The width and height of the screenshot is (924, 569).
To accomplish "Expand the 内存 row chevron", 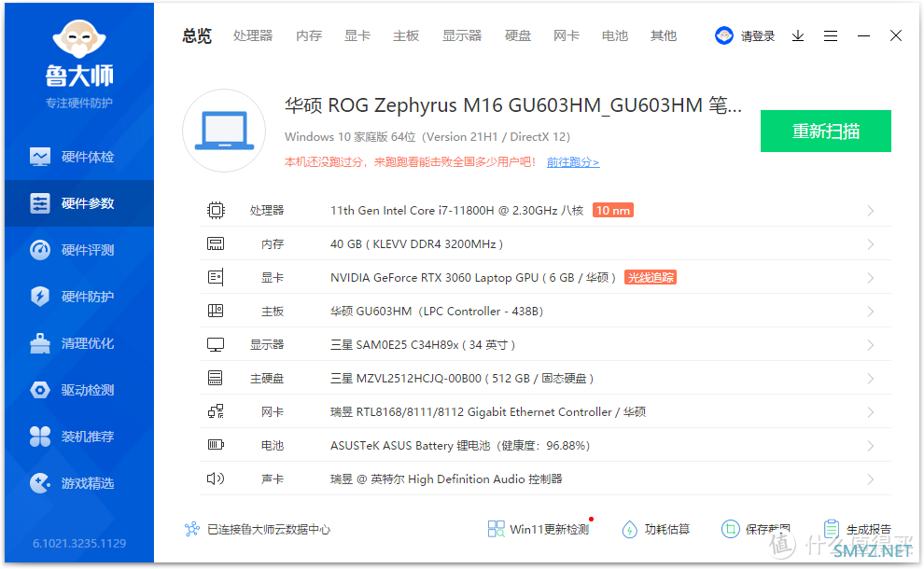I will coord(871,244).
